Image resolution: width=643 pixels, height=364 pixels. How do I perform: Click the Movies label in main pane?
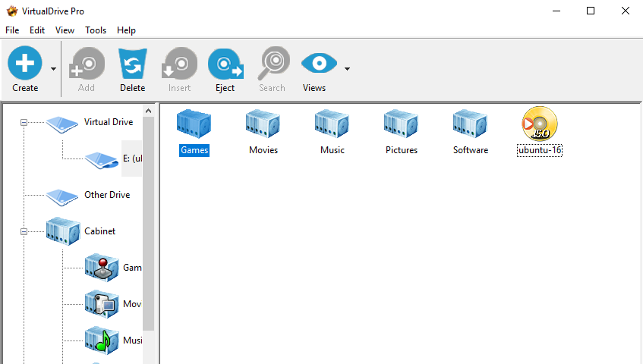(263, 150)
